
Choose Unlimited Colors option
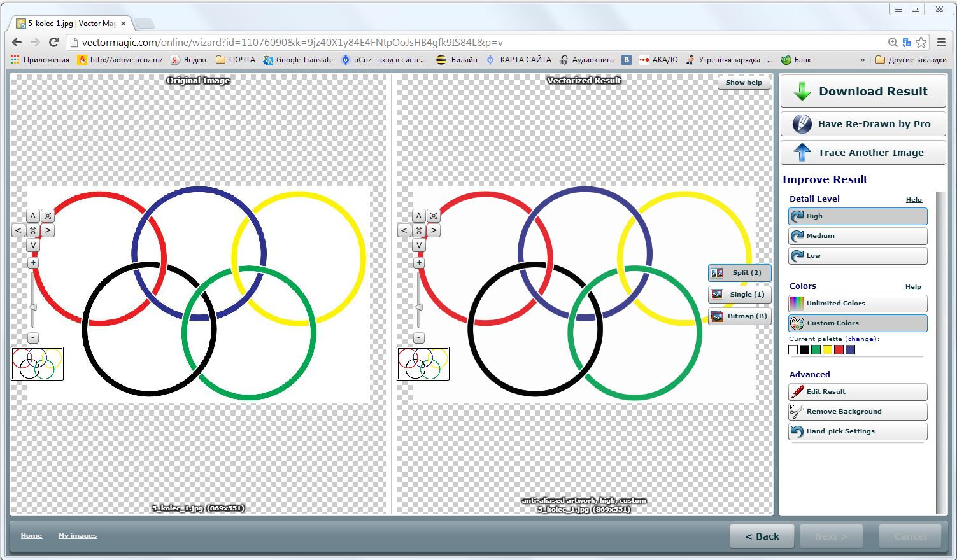pos(858,304)
